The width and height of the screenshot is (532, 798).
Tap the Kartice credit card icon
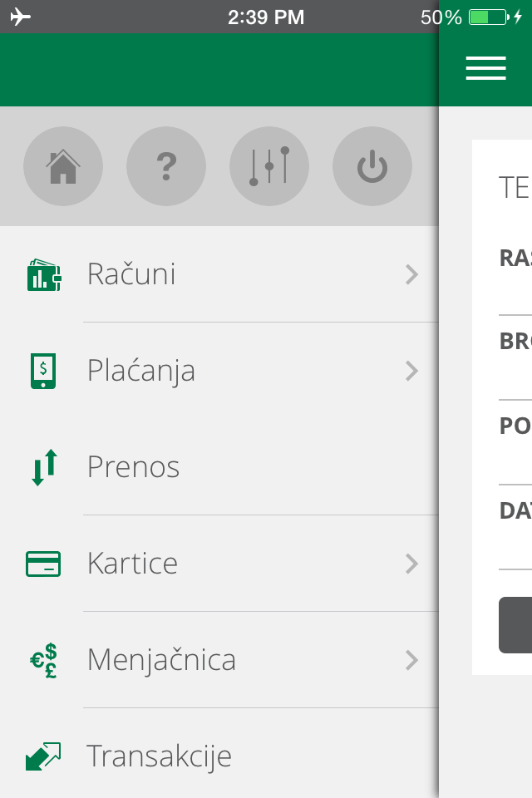pos(43,564)
